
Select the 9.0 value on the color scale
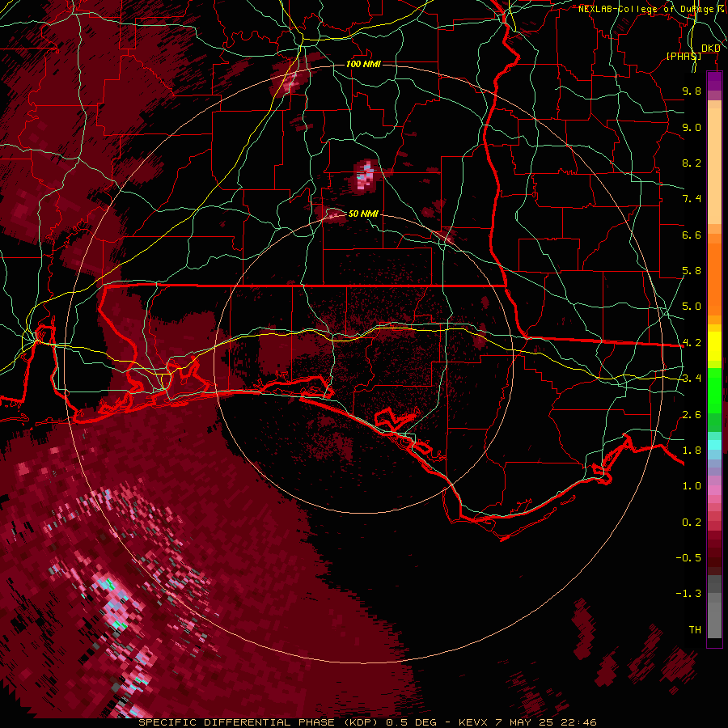click(x=692, y=127)
